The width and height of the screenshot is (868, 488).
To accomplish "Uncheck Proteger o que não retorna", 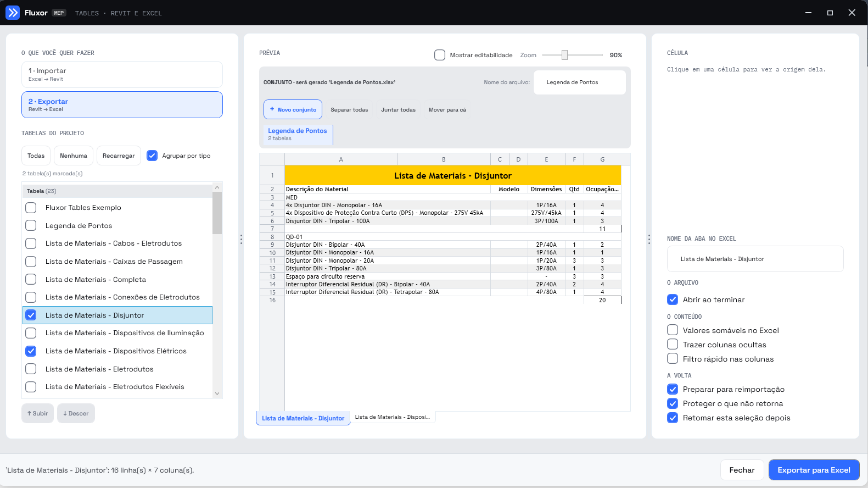I will [673, 403].
